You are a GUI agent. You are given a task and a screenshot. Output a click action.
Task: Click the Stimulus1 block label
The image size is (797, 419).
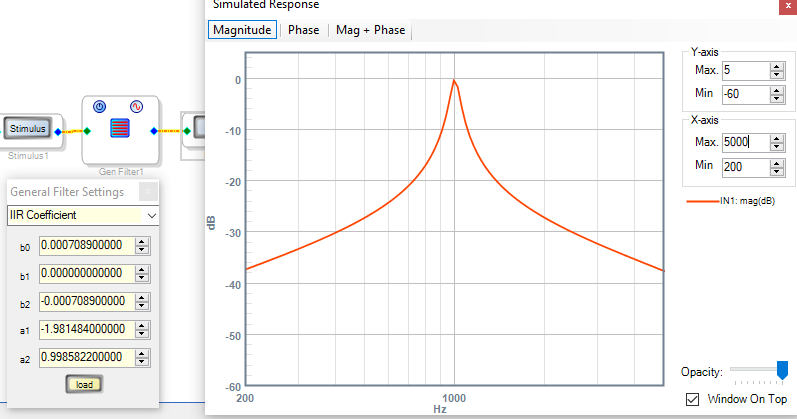(x=28, y=156)
